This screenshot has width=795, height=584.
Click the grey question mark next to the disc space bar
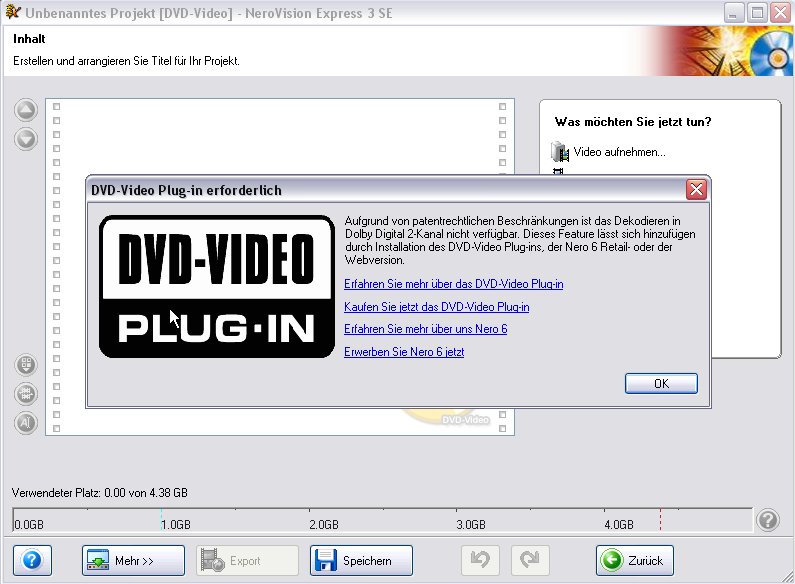[x=768, y=520]
